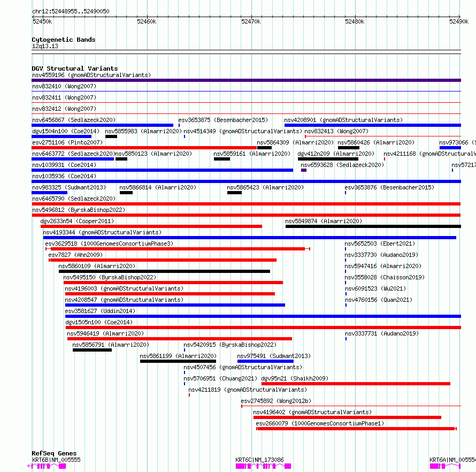Open nsv832412 (Wong2007) entry
476x472 pixels.
64,109
